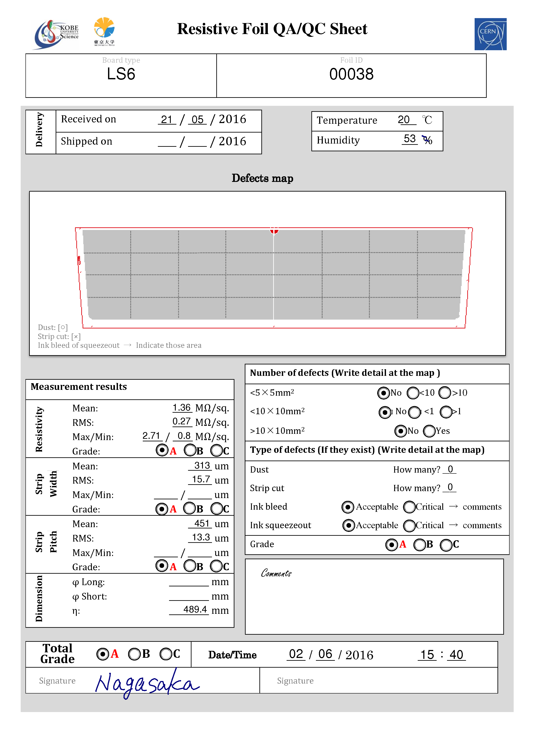Screen dimensions: 535x756
Task: Select Strip Width grade C radio button
Action: [217, 508]
